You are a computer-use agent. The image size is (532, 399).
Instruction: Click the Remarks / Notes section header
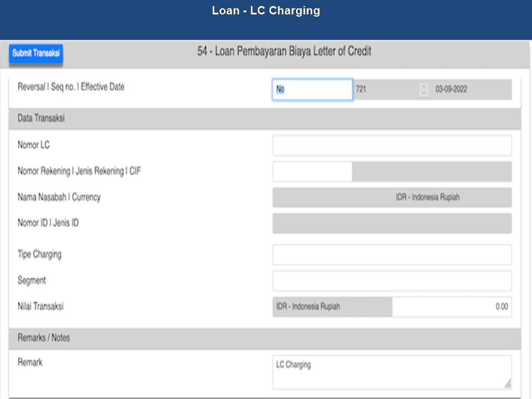point(264,338)
